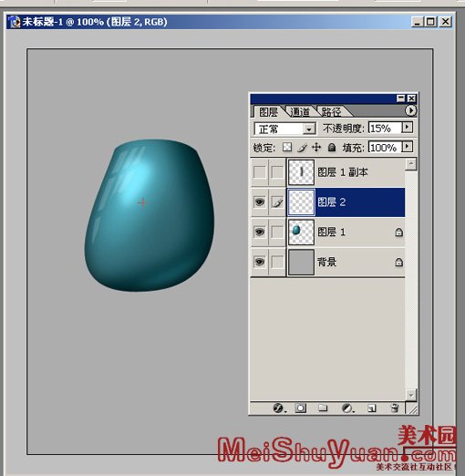Show 图层 1 副本 layer visibility box

pos(260,172)
